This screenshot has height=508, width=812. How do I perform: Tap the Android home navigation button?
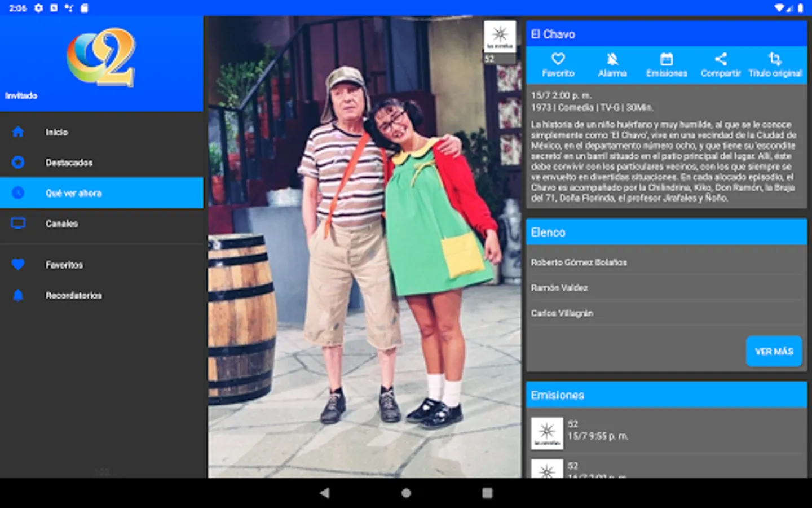point(406,493)
